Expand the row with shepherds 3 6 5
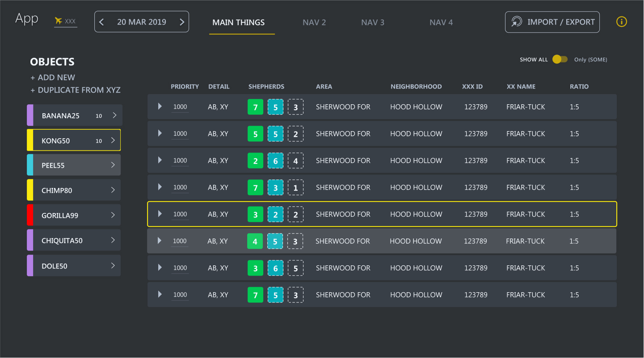 (x=160, y=268)
